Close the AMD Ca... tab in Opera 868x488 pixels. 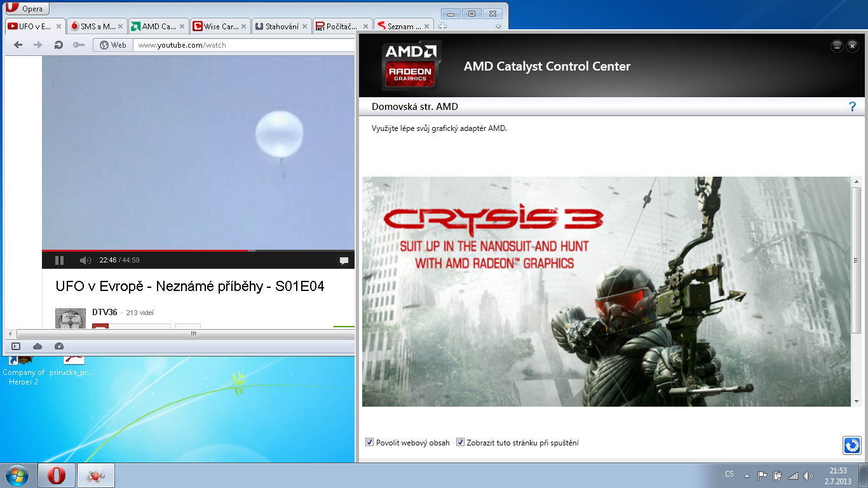[x=182, y=27]
